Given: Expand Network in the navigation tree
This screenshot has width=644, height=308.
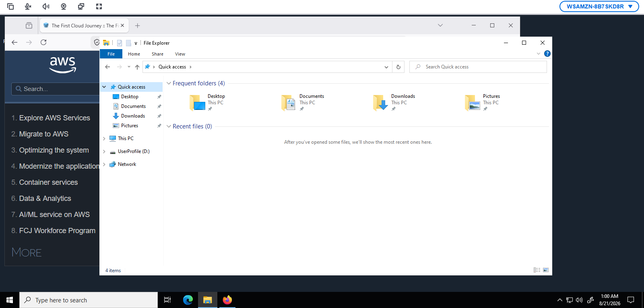Looking at the screenshot, I should [x=104, y=164].
